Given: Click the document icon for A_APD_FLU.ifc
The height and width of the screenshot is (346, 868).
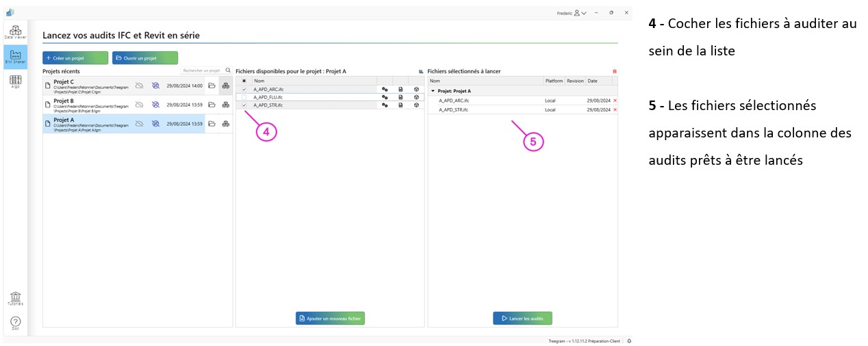Looking at the screenshot, I should click(400, 97).
